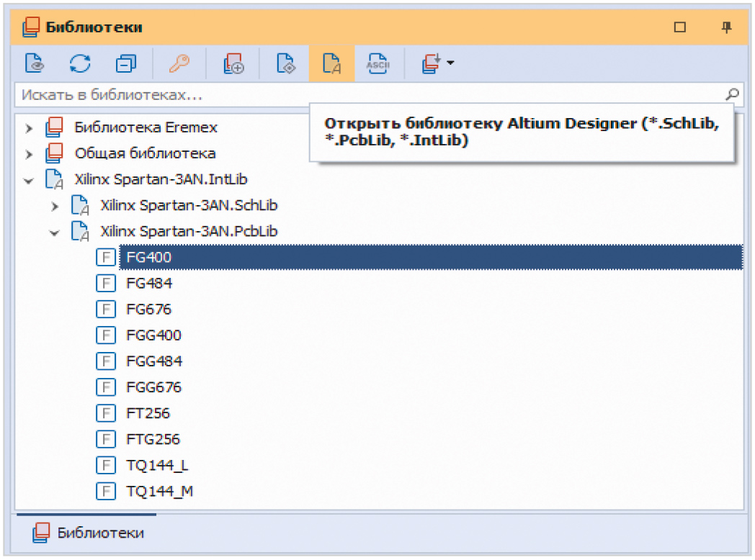Collapse all library tree nodes
Viewport: 755px width, 560px height.
125,63
